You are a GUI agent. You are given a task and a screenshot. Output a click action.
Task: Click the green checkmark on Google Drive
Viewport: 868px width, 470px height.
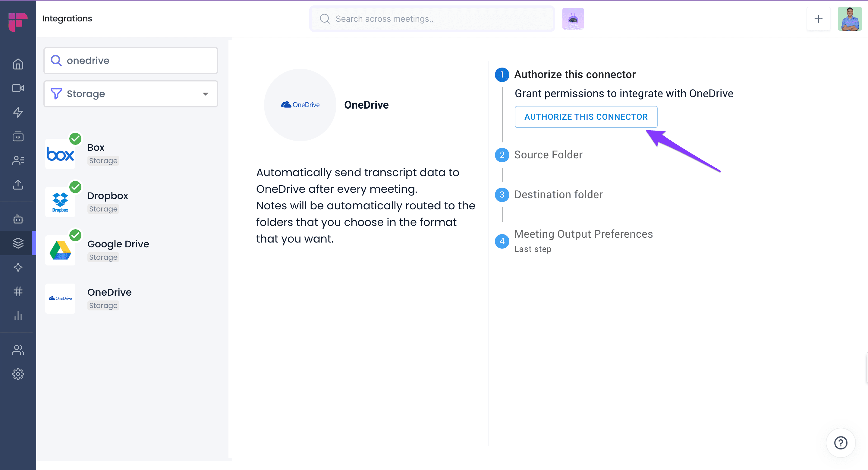[x=75, y=235]
